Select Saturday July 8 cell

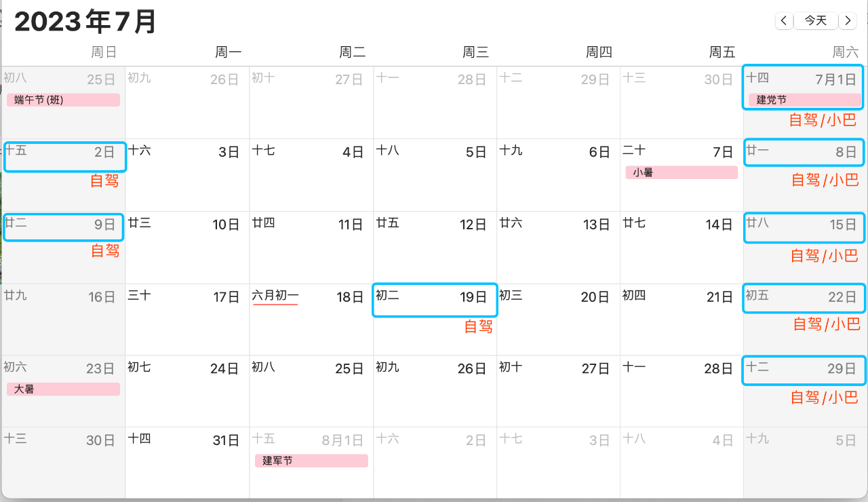pyautogui.click(x=805, y=174)
